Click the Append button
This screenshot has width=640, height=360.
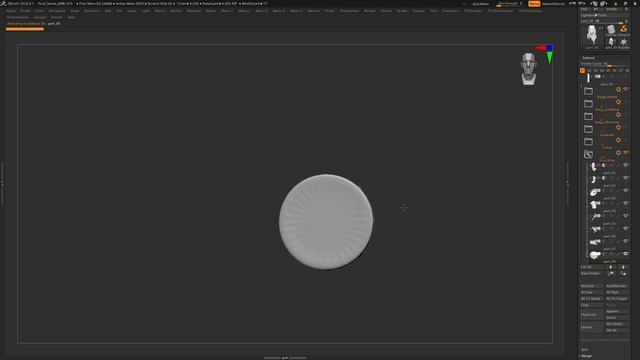click(x=617, y=311)
